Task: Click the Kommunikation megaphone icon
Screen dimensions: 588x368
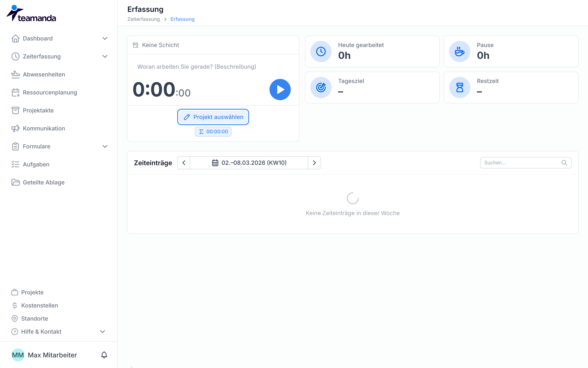Action: pos(16,128)
